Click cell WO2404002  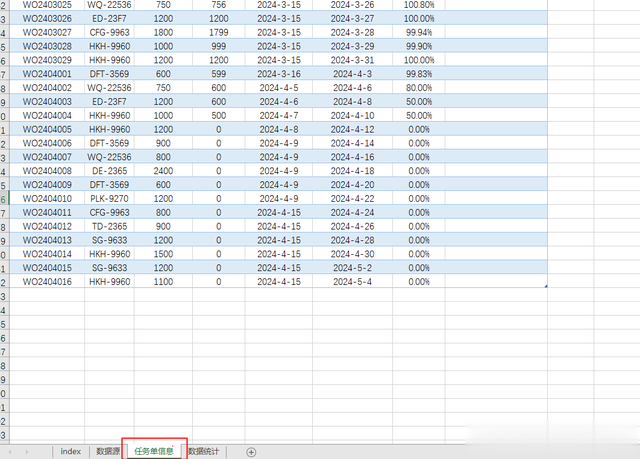click(x=47, y=88)
